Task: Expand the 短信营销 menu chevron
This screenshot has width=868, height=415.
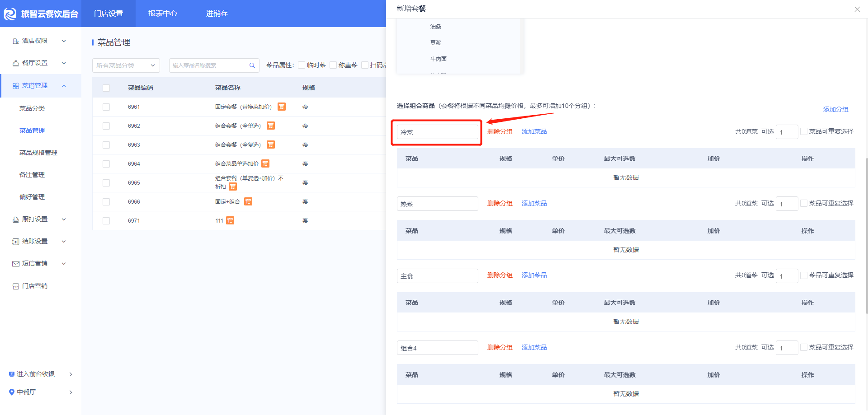Action: [x=64, y=264]
